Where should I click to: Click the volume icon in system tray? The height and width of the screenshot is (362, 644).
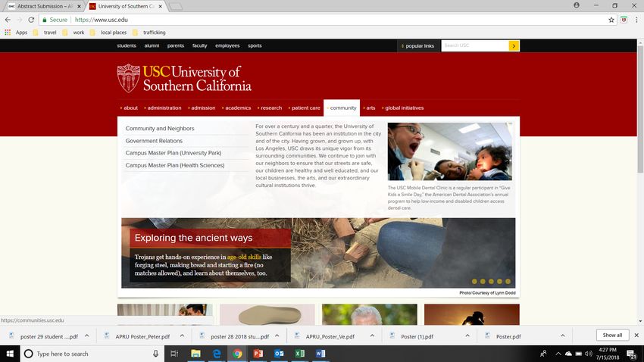click(588, 354)
